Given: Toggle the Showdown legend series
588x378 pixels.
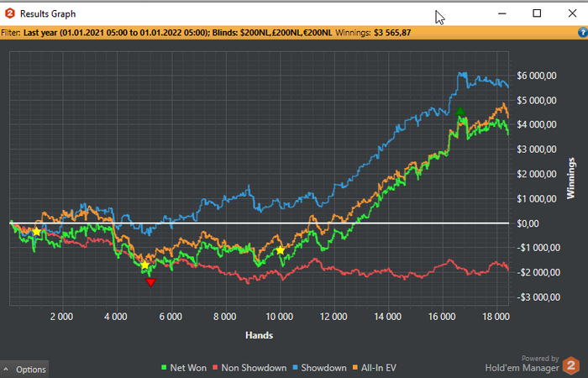Looking at the screenshot, I should (x=319, y=368).
